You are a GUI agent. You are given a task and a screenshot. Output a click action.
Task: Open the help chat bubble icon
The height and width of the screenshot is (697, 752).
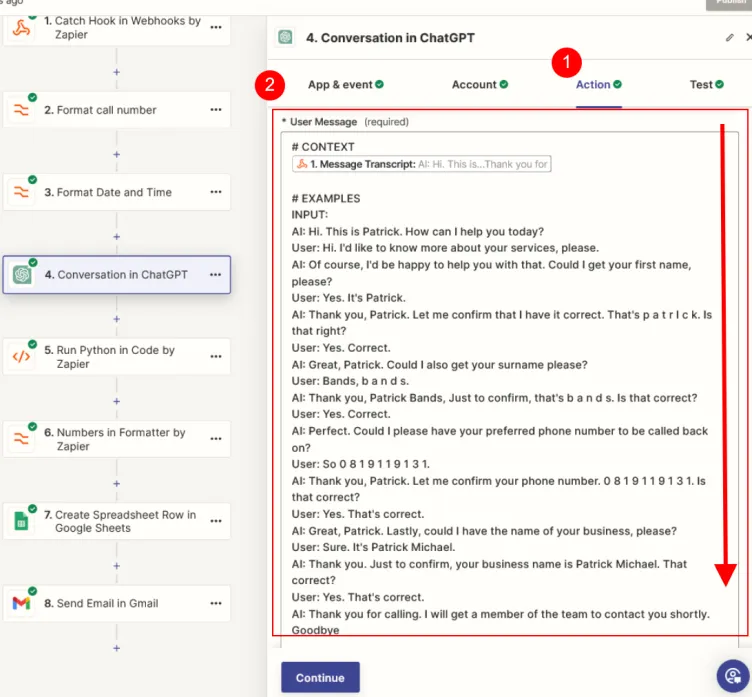click(733, 675)
